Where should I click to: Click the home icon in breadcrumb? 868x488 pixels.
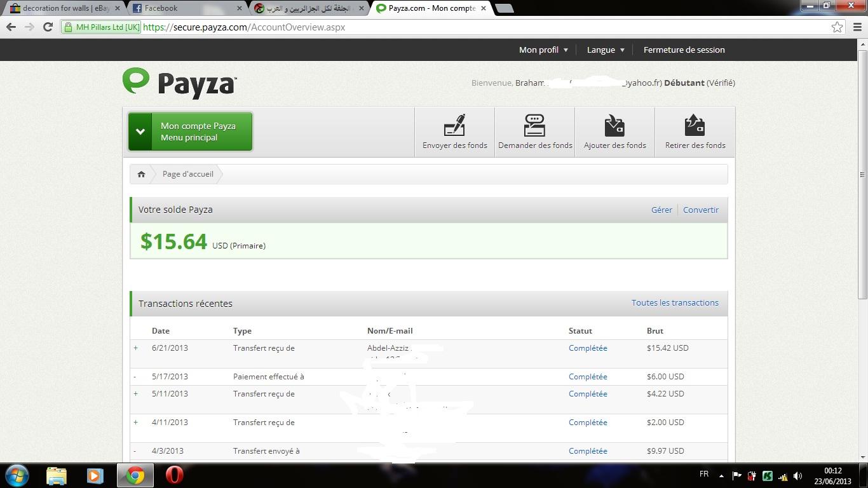(141, 174)
